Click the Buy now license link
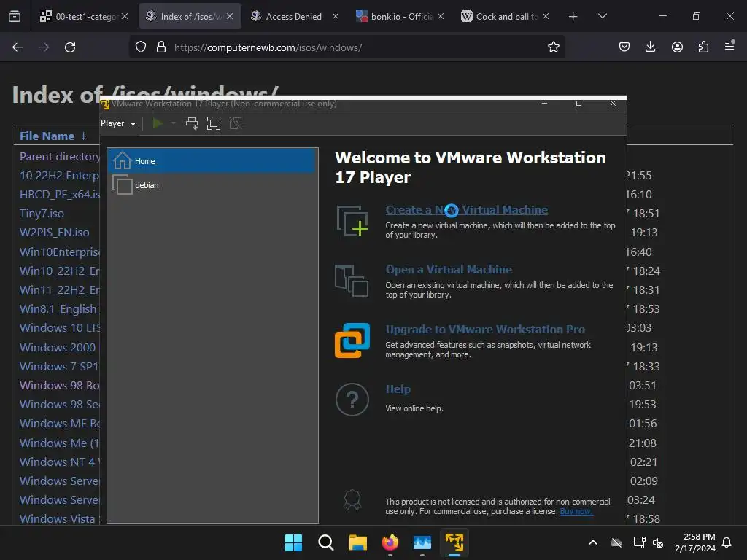747x560 pixels. 576,511
